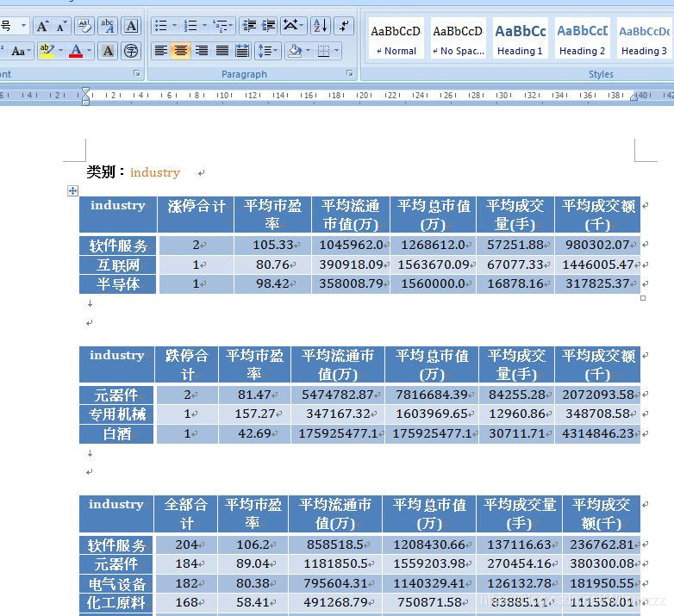Sort selected text A to Z
Viewport: 674px width, 616px height.
point(321,26)
